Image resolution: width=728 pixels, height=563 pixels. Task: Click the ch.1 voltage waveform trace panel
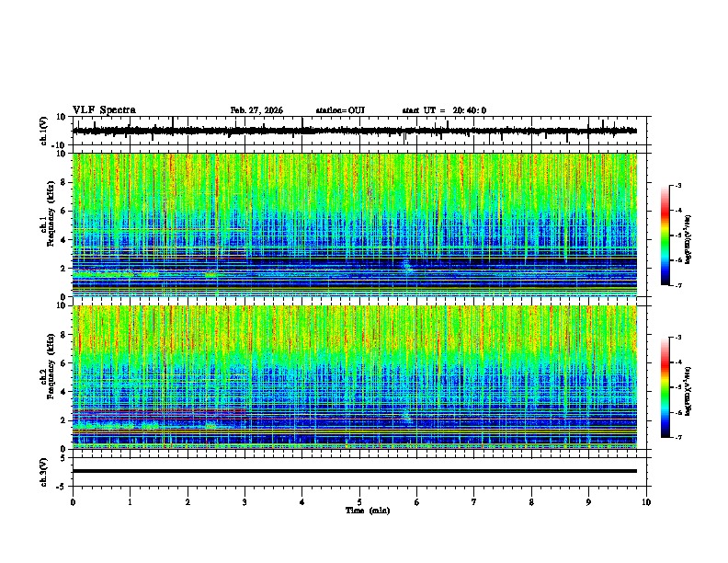point(359,131)
